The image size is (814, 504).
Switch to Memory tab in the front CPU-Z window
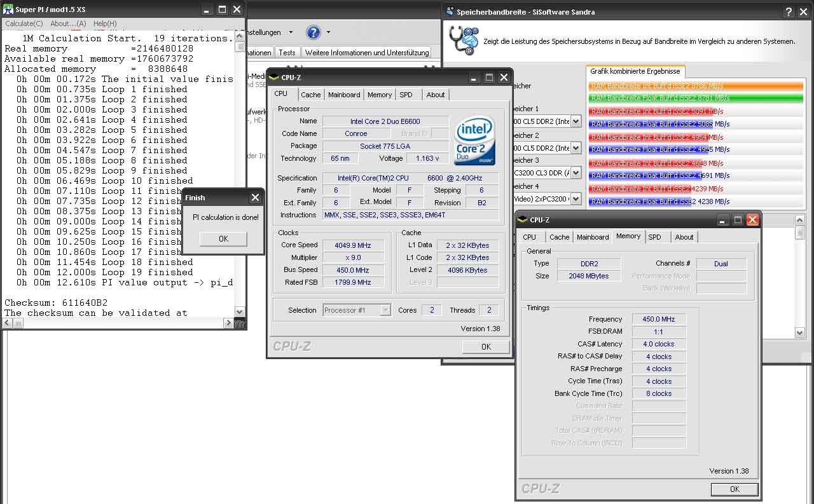[x=380, y=95]
